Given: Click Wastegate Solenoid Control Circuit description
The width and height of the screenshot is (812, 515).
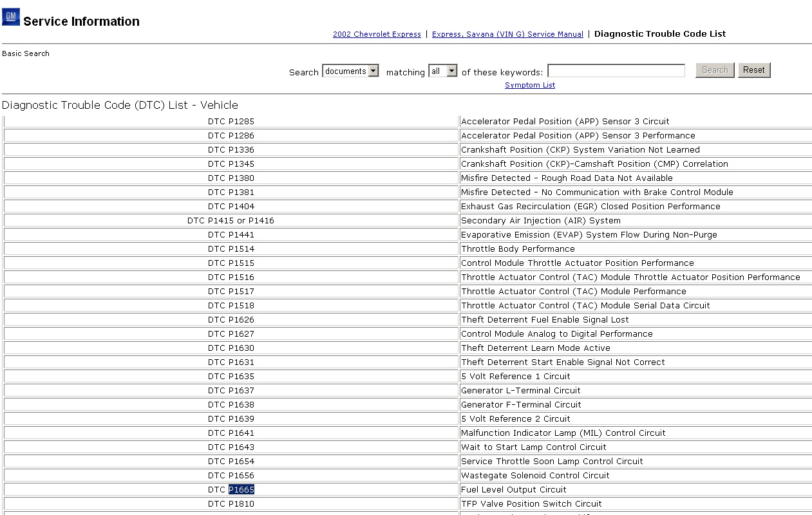Looking at the screenshot, I should (535, 475).
